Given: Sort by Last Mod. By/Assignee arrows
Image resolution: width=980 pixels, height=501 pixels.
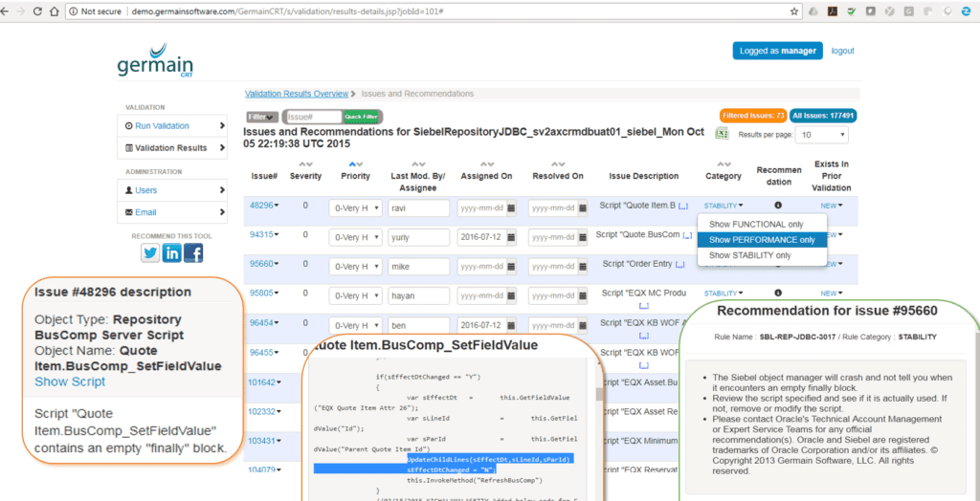Looking at the screenshot, I should point(418,164).
